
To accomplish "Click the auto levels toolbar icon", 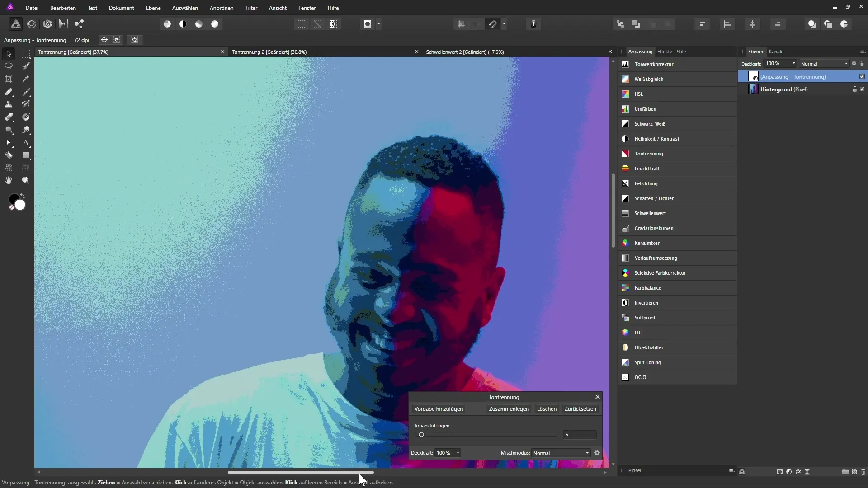I will click(x=167, y=24).
